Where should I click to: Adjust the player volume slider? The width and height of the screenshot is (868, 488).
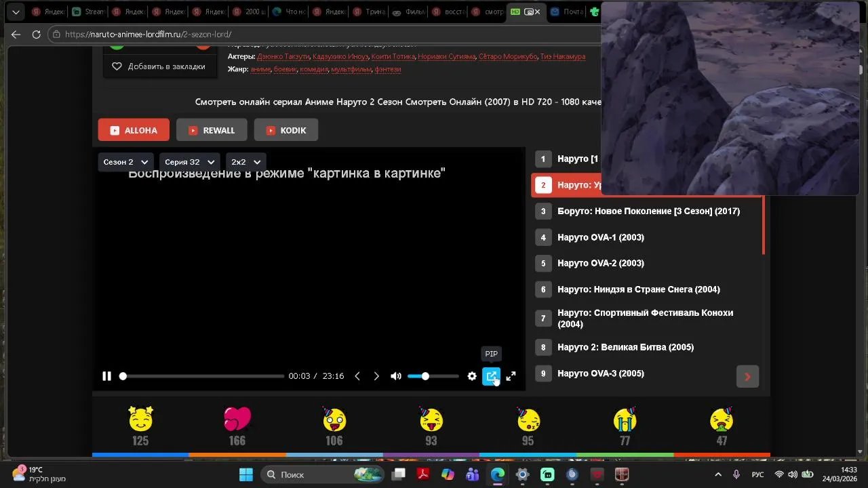coord(433,376)
